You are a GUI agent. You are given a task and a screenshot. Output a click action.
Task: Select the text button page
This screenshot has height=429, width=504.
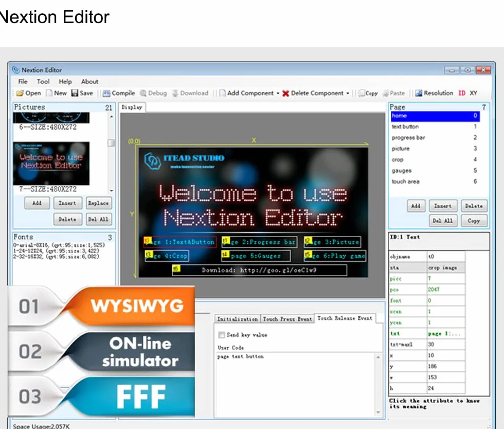tap(435, 127)
